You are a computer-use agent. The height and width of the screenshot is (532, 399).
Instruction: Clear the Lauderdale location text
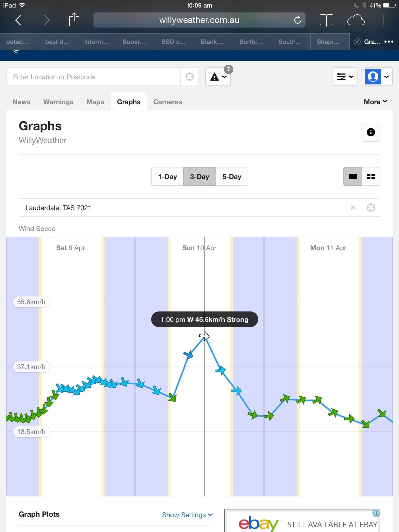(353, 208)
